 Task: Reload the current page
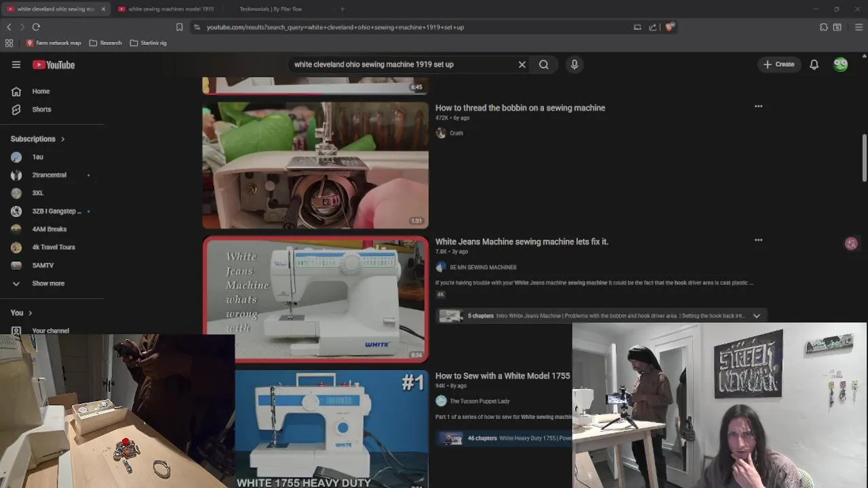pyautogui.click(x=36, y=27)
